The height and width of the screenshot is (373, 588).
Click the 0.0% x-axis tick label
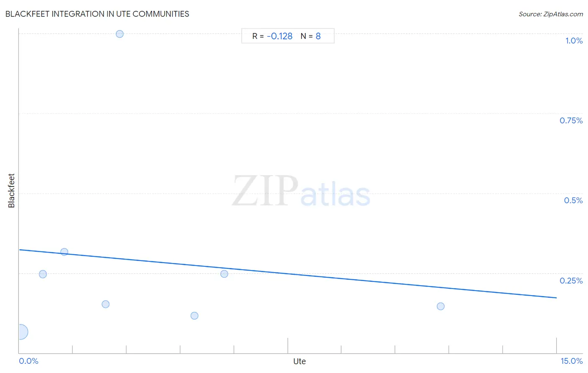(x=29, y=361)
